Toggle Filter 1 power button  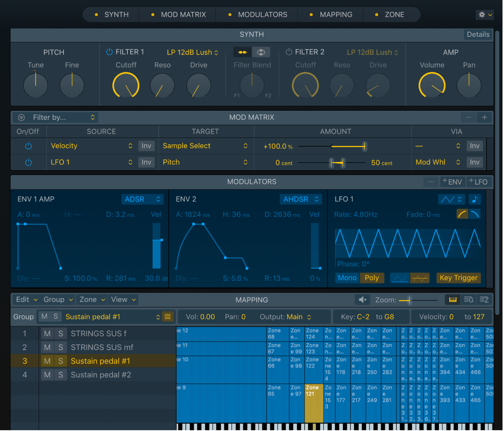(x=109, y=51)
